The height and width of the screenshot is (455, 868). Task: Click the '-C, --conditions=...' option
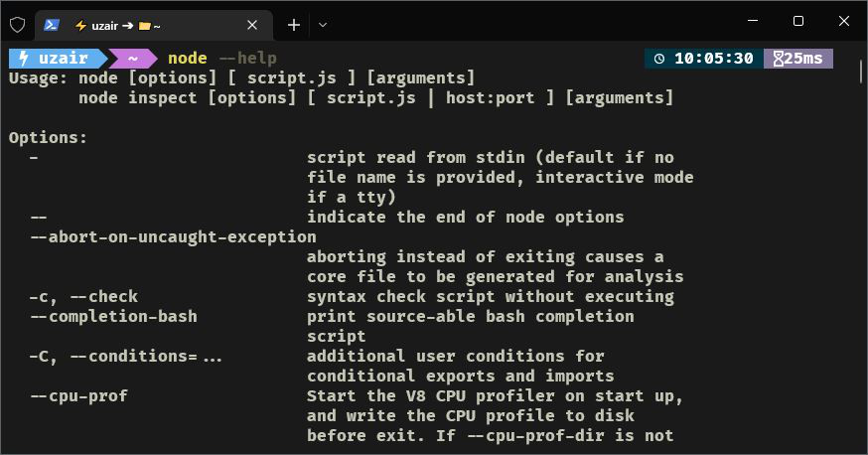[126, 357]
